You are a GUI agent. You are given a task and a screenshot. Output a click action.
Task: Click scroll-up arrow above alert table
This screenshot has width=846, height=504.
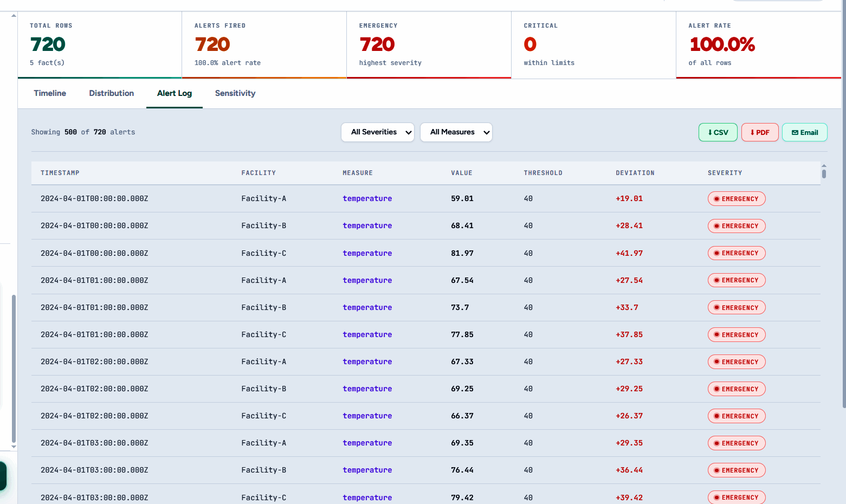(824, 165)
